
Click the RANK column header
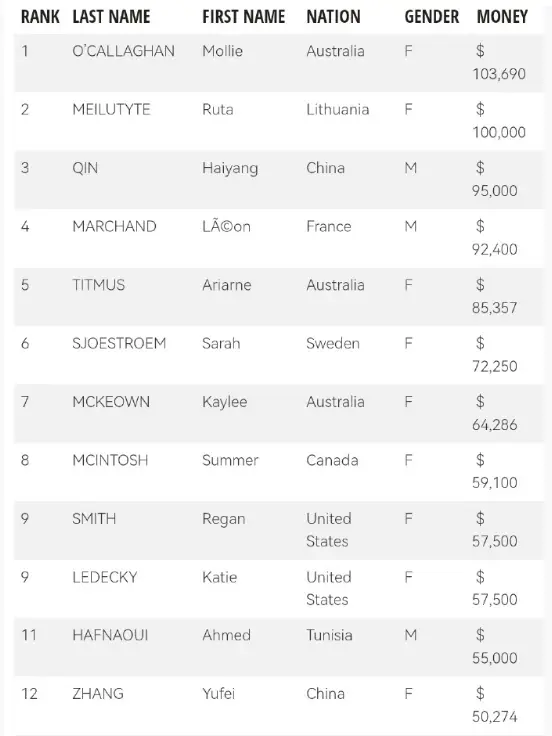pyautogui.click(x=40, y=17)
